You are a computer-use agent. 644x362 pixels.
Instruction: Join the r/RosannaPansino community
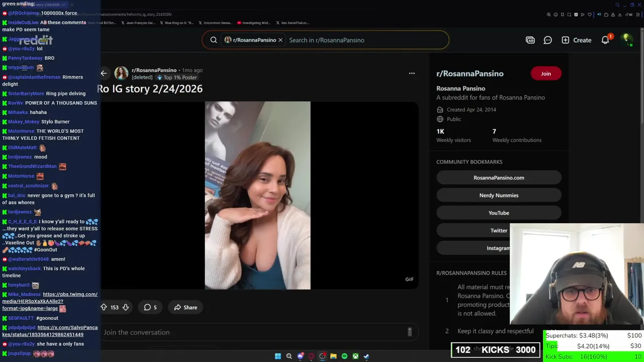(x=546, y=73)
